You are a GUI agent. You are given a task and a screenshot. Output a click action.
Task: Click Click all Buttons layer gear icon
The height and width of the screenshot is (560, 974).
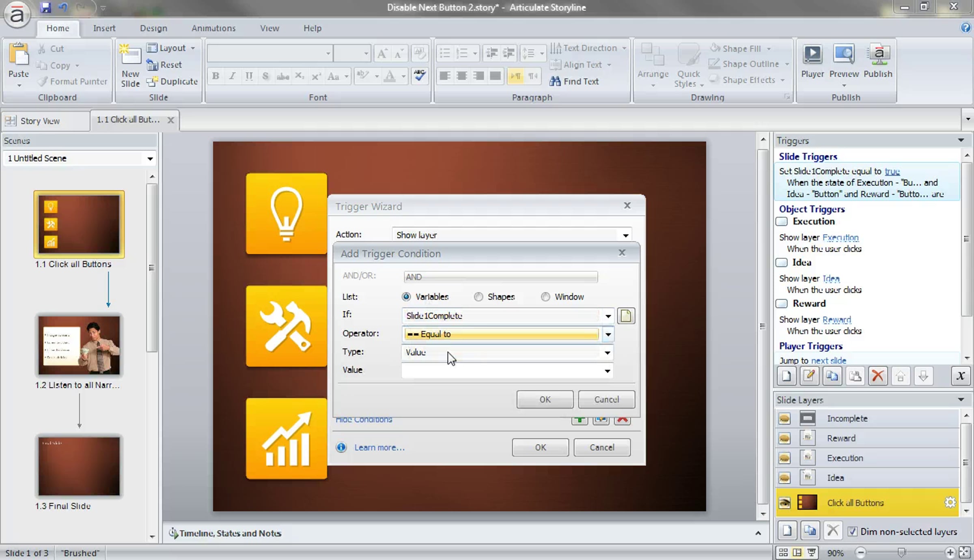950,502
